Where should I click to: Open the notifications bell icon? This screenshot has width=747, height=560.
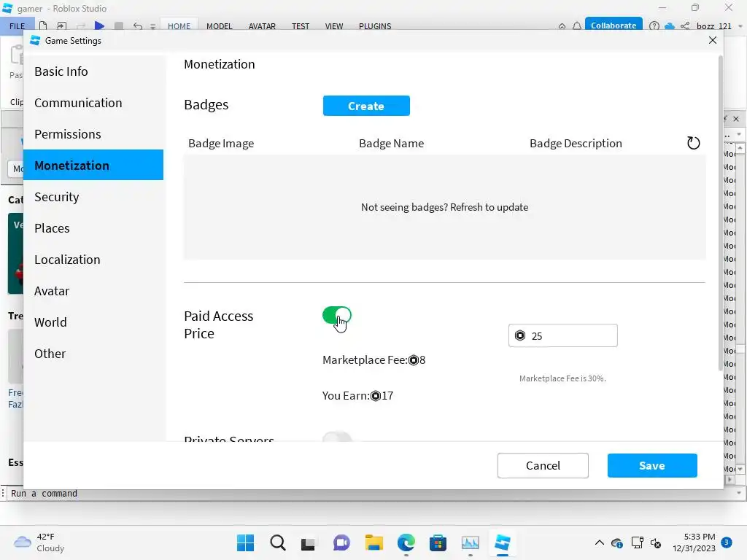tap(577, 26)
